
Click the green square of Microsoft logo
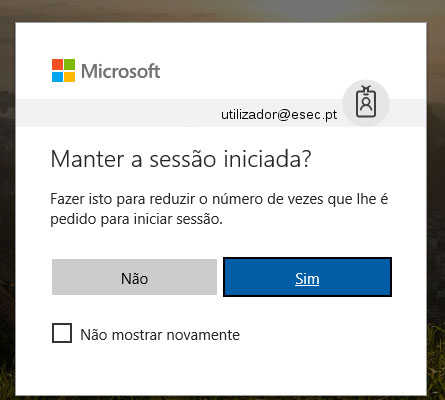69,65
